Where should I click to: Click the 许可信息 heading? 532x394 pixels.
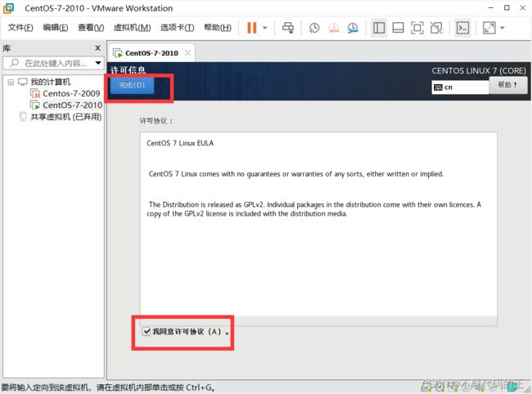coord(128,70)
